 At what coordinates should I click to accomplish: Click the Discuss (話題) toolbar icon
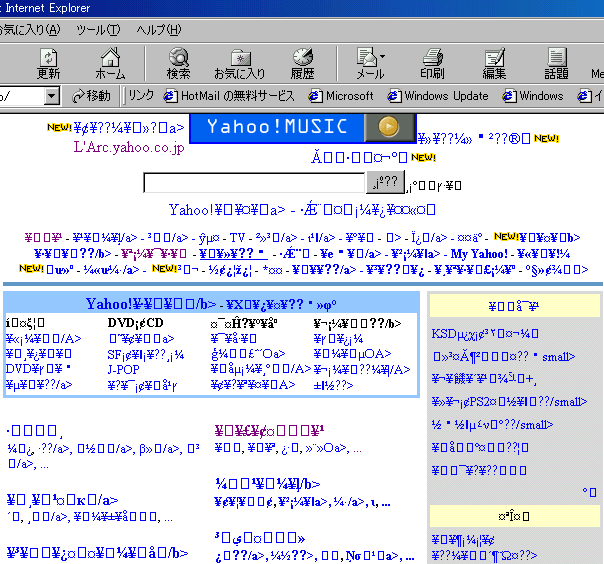(x=556, y=63)
